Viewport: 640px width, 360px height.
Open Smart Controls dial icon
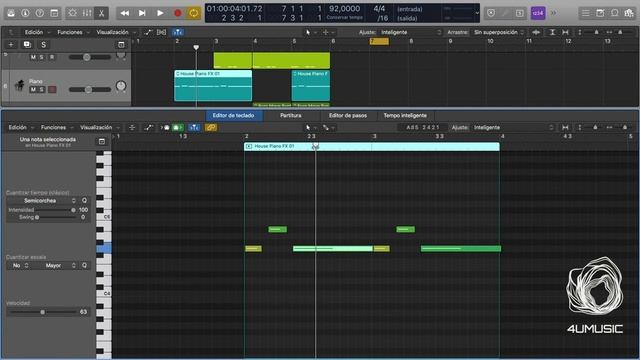pos(73,13)
